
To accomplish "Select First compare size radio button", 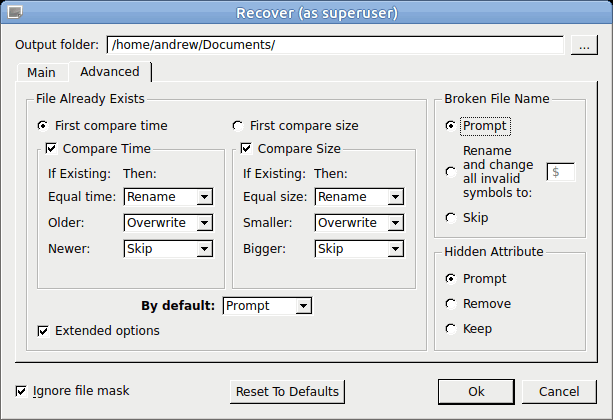I will 237,126.
